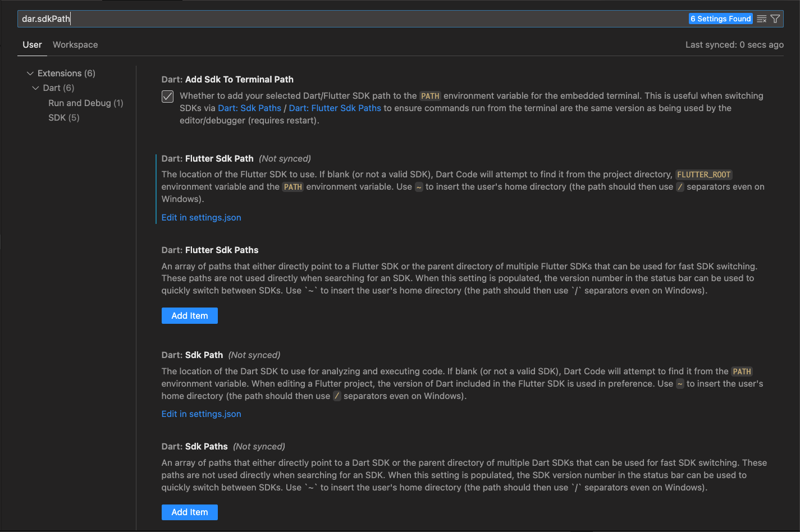
Task: Edit Dart Sdk Path in settings.json
Action: pos(202,414)
